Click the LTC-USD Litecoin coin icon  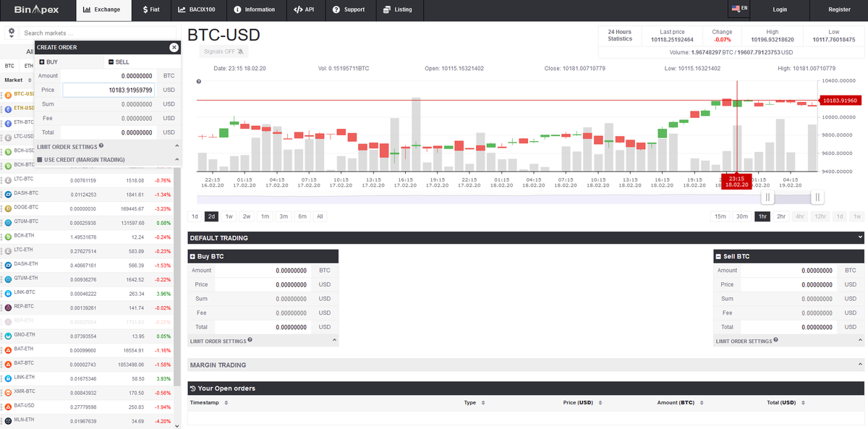pos(8,137)
